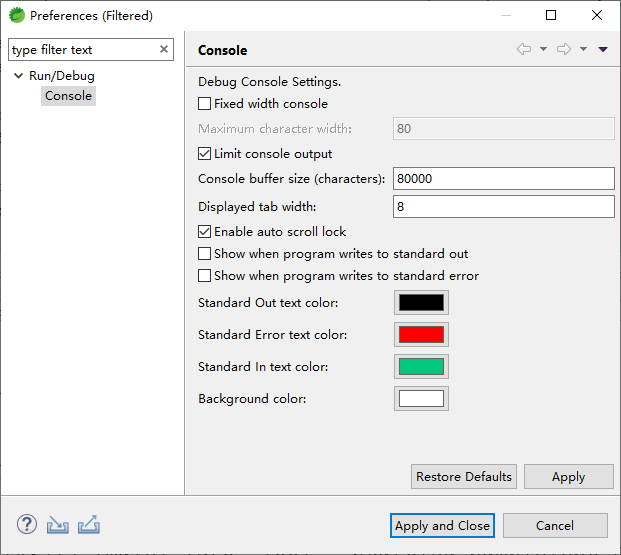Click Apply and Close button
The height and width of the screenshot is (555, 621).
[442, 526]
